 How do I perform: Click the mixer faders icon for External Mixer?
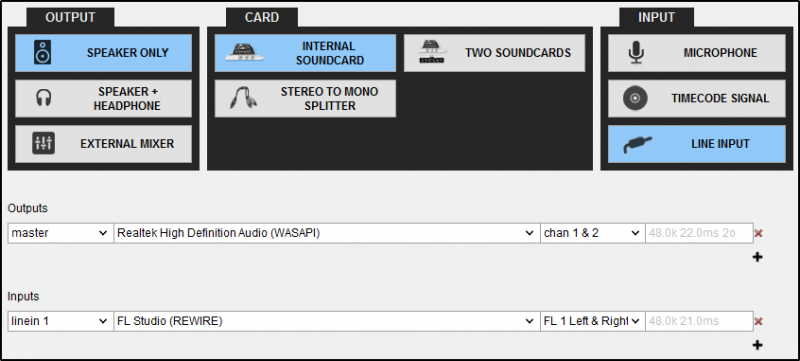point(43,144)
